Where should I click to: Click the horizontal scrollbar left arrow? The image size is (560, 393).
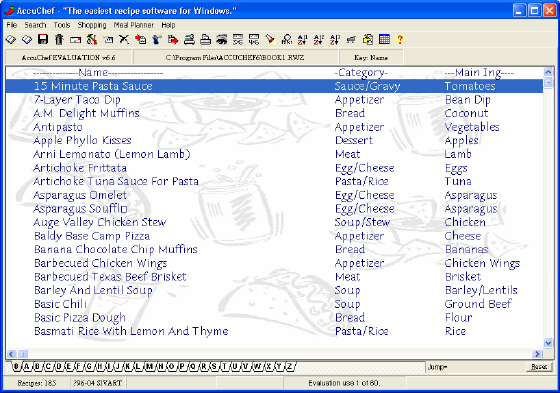click(x=11, y=354)
